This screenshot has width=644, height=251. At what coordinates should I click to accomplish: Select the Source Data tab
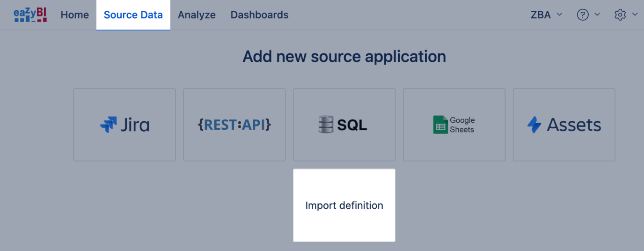tap(133, 15)
